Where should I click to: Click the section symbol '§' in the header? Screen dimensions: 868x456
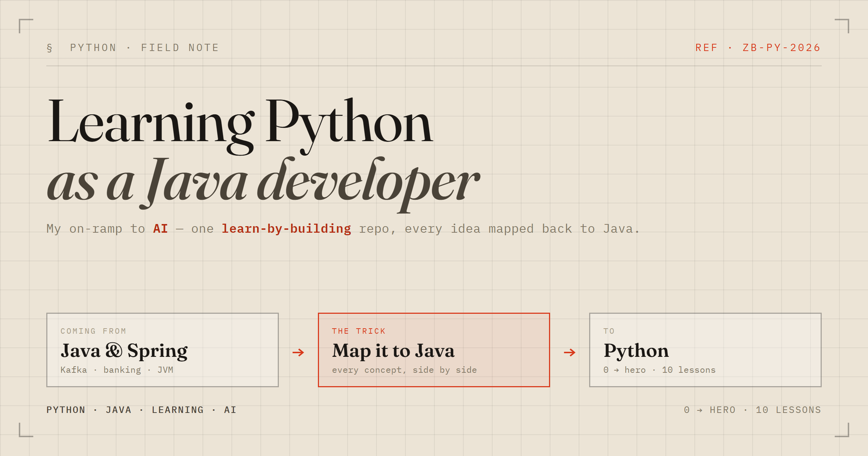50,48
